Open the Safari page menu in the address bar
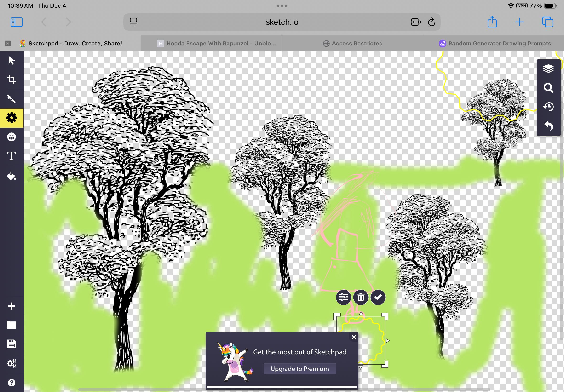This screenshot has height=392, width=564. tap(133, 22)
